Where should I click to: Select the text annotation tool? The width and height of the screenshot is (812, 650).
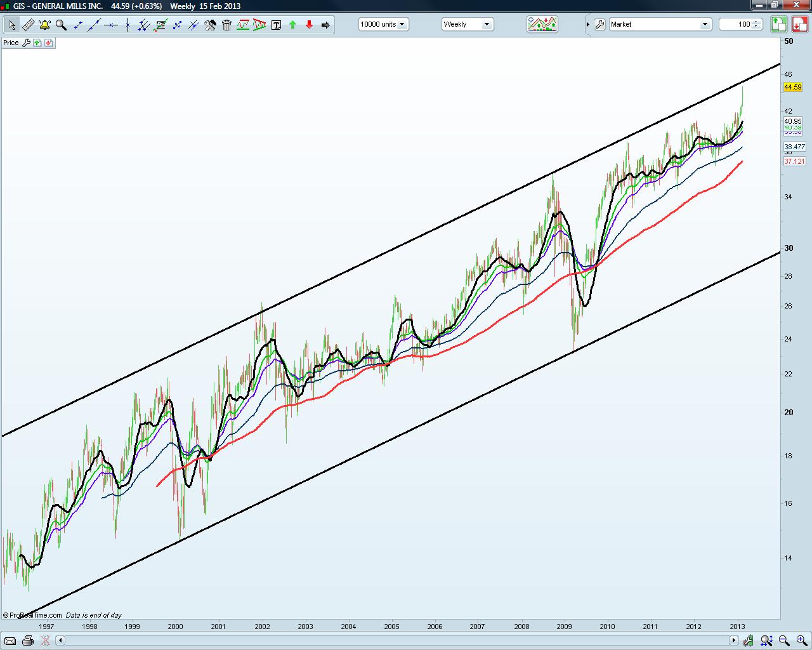coord(276,25)
